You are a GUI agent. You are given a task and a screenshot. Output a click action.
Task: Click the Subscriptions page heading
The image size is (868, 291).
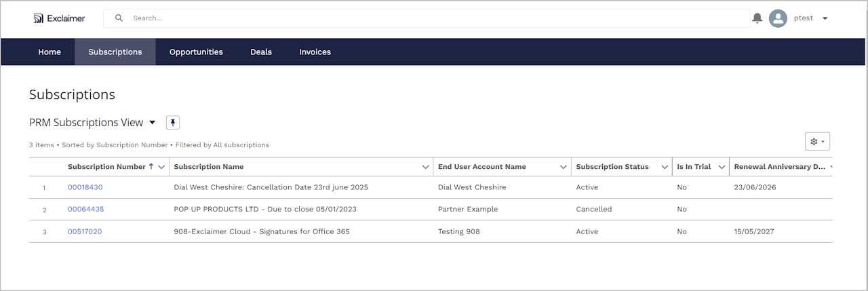(x=73, y=94)
